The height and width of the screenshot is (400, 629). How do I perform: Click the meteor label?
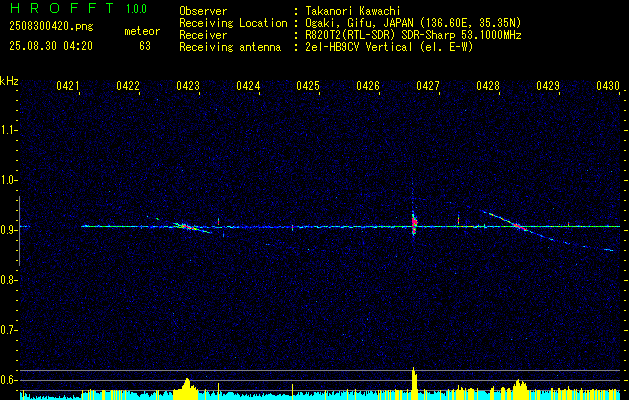click(x=142, y=31)
